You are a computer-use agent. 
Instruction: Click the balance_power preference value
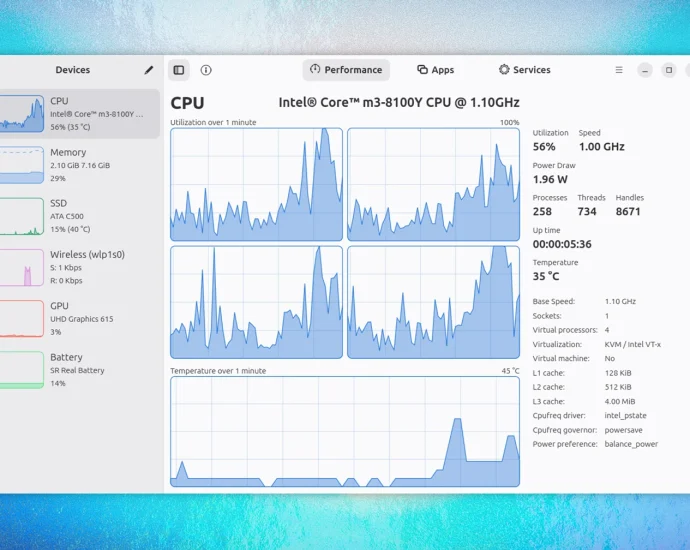631,444
